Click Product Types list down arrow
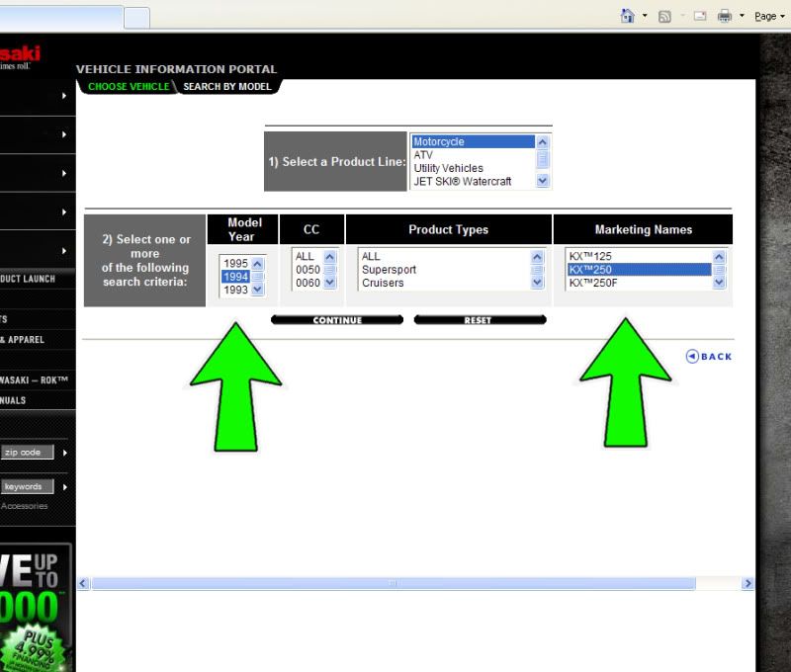 tap(537, 282)
